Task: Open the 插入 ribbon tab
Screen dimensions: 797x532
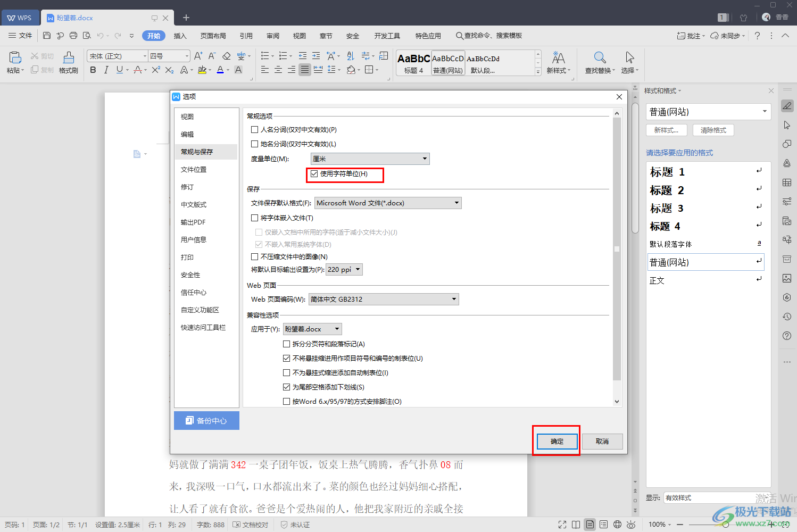Action: pos(180,36)
